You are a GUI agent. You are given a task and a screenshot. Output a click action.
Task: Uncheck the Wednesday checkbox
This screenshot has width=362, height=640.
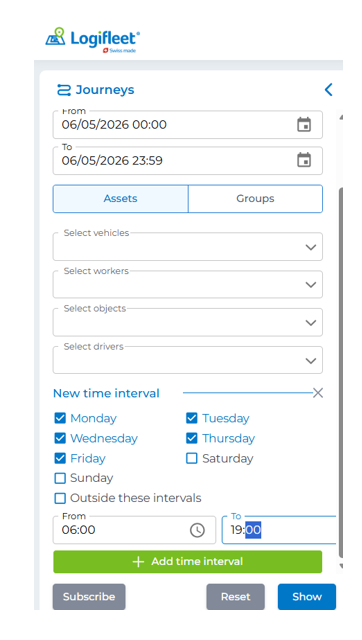[60, 438]
